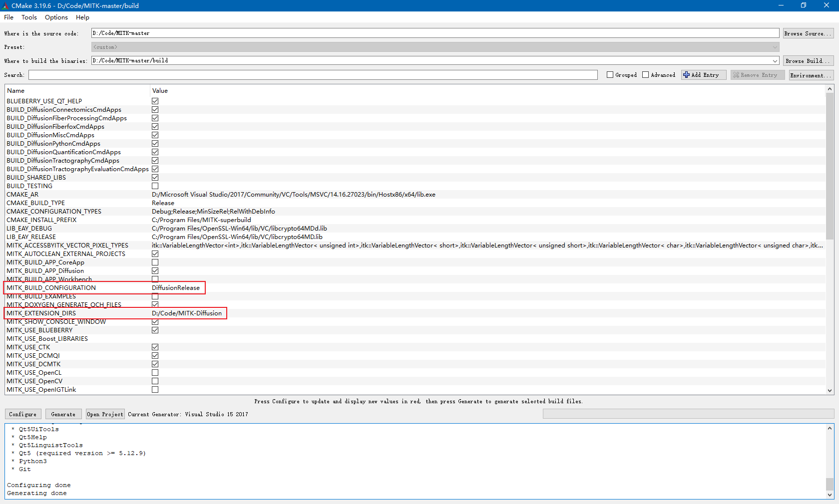Uncheck MITK_BUILD_APP_Diffusion checkbox

[155, 271]
